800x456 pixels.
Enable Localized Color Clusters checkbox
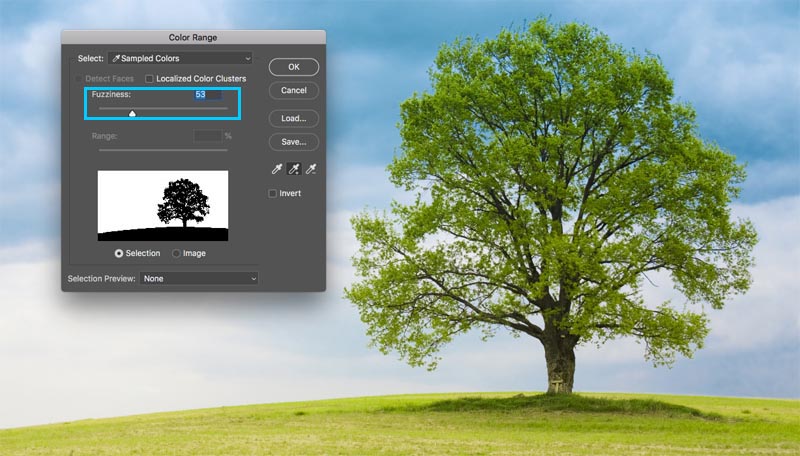[x=150, y=78]
